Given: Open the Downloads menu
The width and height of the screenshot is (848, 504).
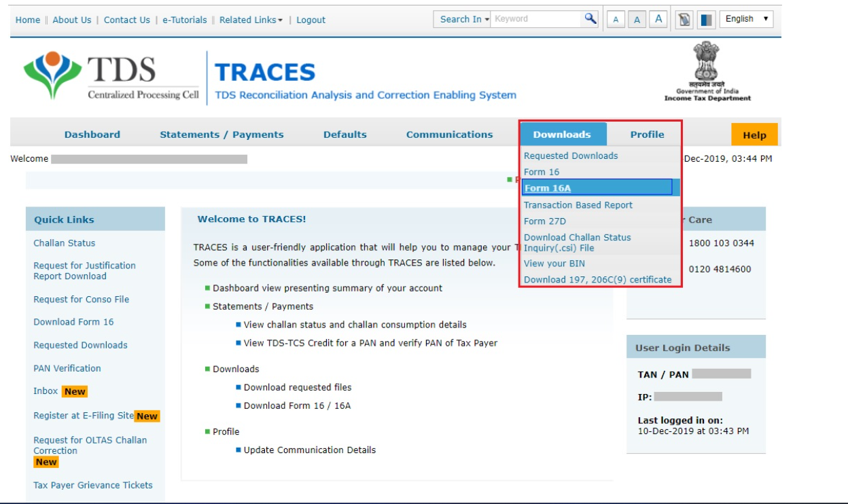Looking at the screenshot, I should (562, 134).
